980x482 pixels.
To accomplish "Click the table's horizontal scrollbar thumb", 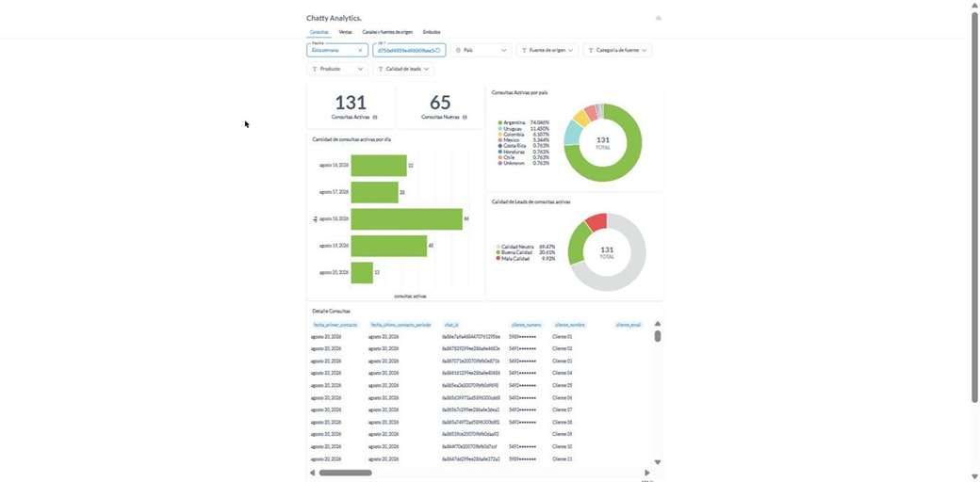I will tap(346, 474).
